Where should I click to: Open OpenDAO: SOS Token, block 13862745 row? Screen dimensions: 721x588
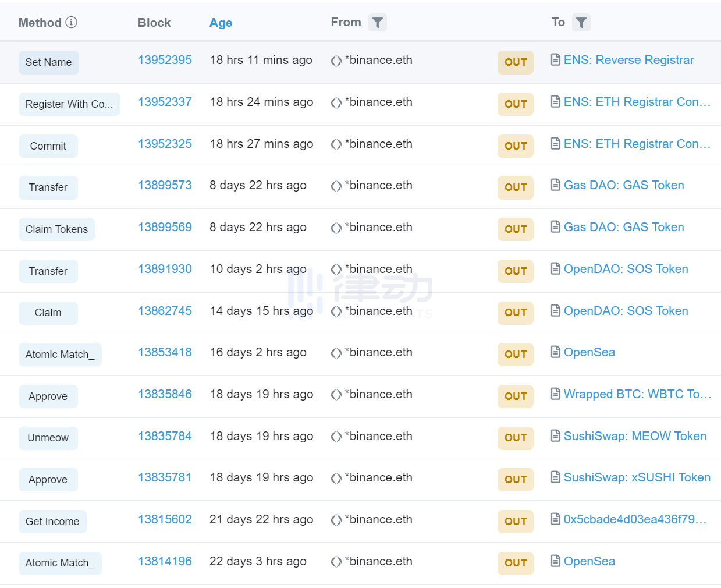[626, 311]
